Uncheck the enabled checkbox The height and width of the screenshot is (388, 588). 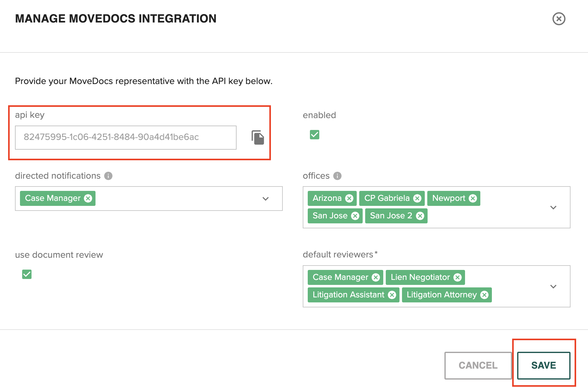[x=315, y=135]
